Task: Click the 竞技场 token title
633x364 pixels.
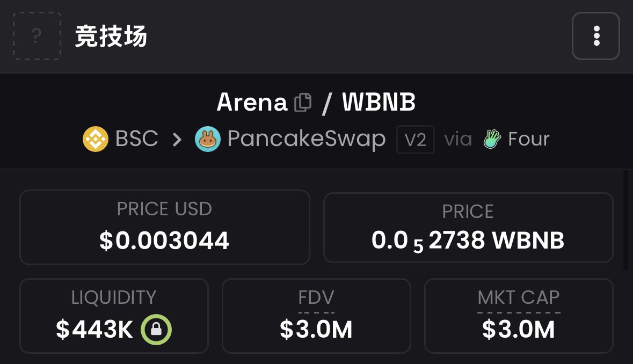Action: click(x=111, y=37)
